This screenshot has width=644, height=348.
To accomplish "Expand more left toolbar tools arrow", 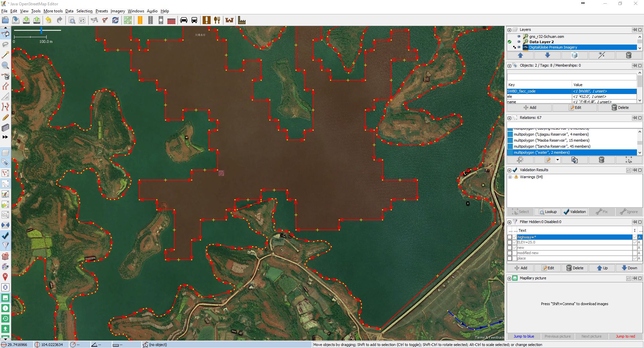I will pyautogui.click(x=5, y=137).
